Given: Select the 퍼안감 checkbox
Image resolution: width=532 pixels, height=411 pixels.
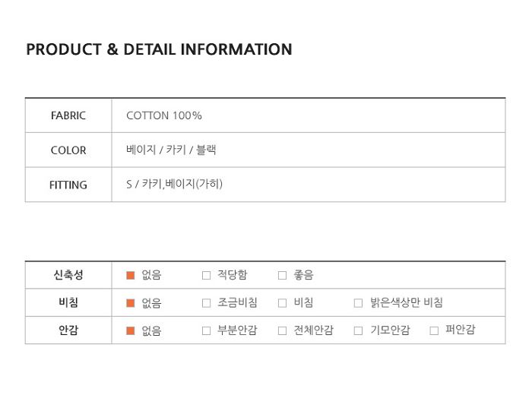Looking at the screenshot, I should tap(434, 330).
